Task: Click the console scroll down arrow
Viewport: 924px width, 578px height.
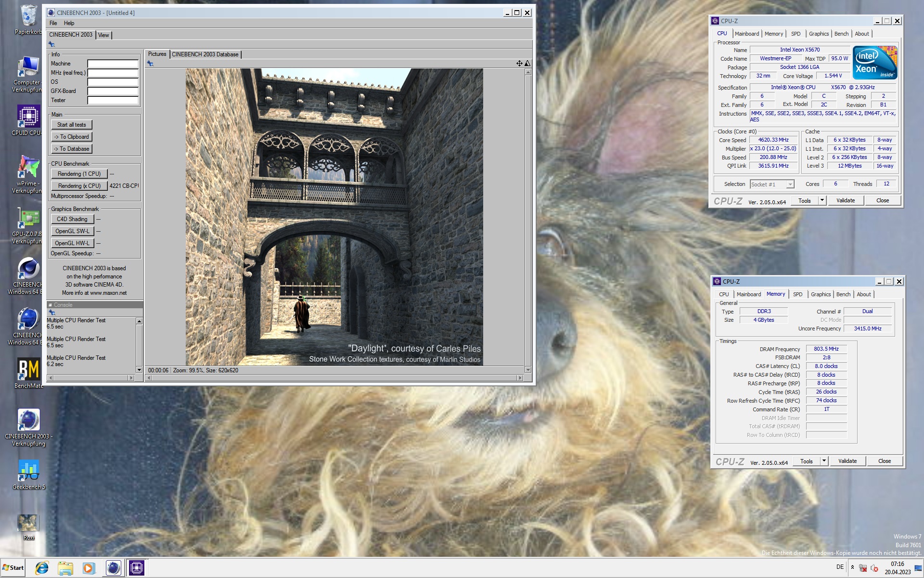Action: pyautogui.click(x=139, y=370)
